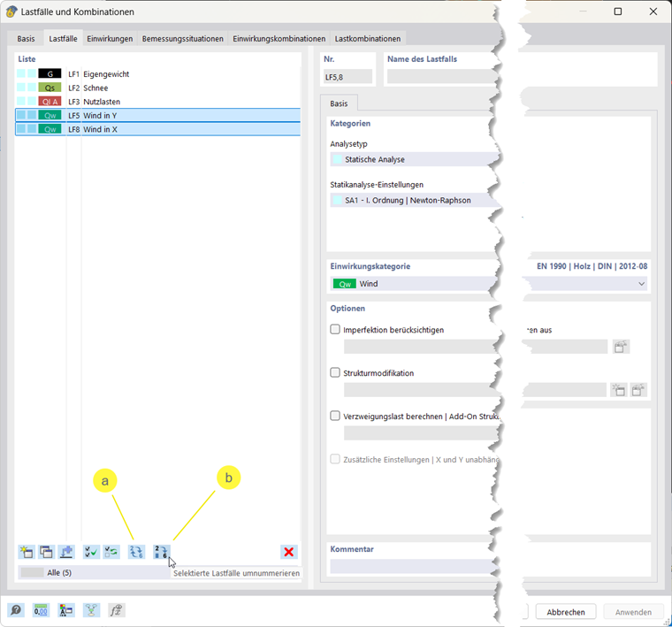Viewport: 672px width, 627px height.
Task: Click the Qs category badge of Schnee
Action: (50, 88)
